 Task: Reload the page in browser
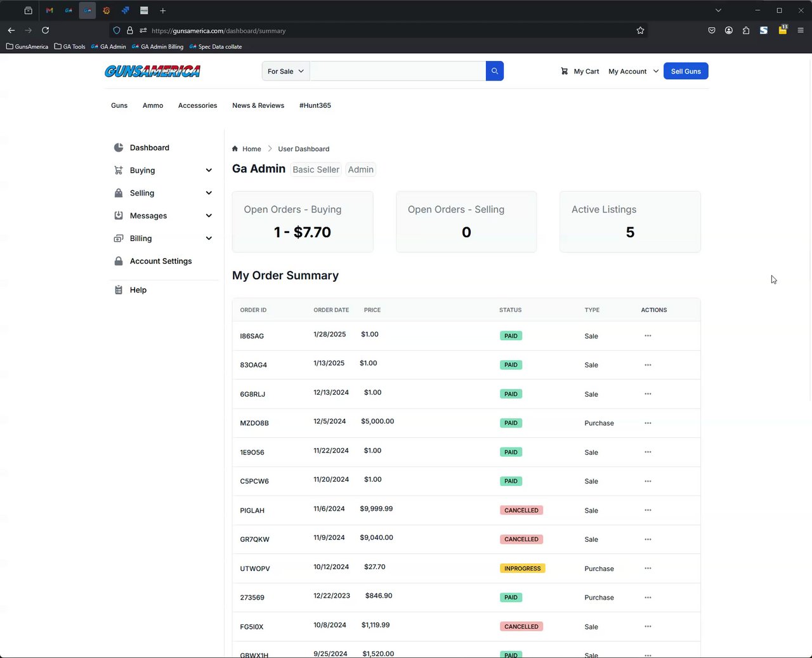tap(45, 30)
